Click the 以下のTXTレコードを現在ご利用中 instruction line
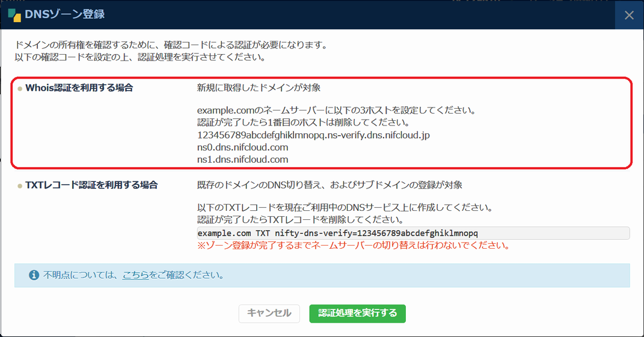644x337 pixels. 345,208
